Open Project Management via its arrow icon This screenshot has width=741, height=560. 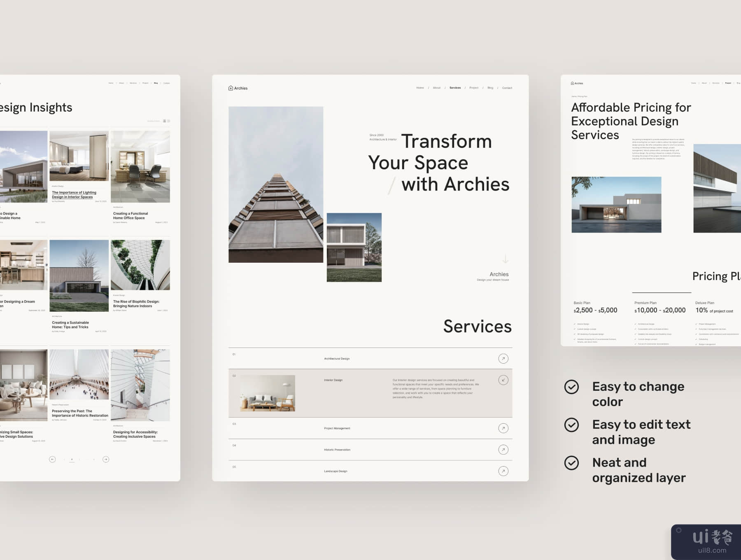(x=503, y=428)
